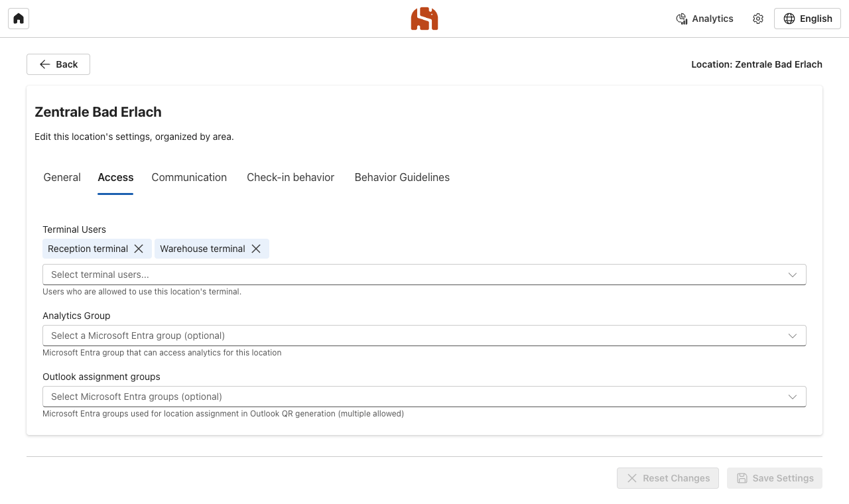
Task: Go back with the Back button
Action: click(58, 64)
